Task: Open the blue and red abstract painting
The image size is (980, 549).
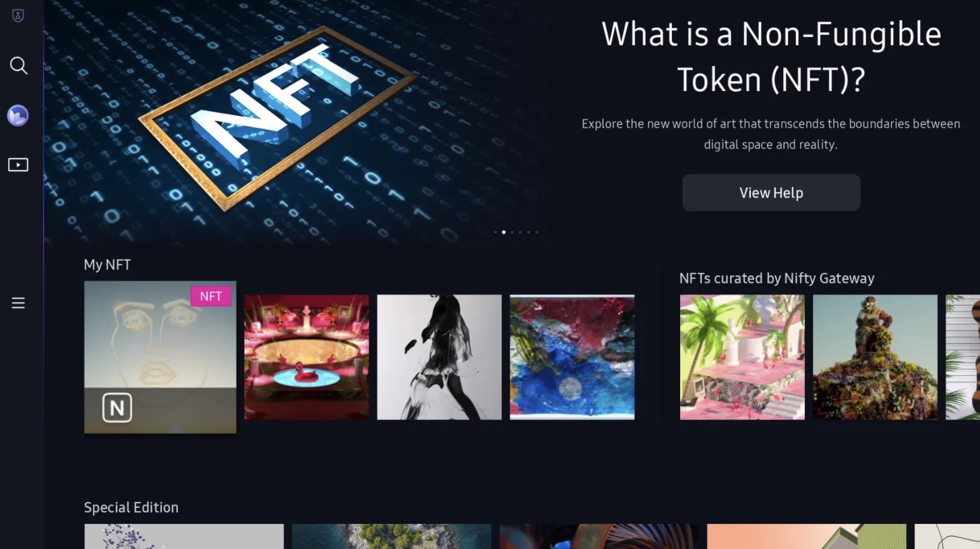Action: tap(572, 357)
